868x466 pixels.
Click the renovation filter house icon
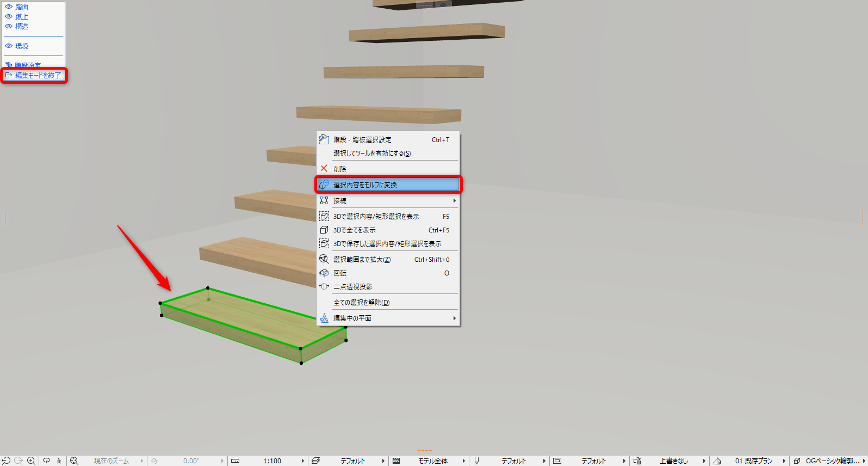tap(717, 461)
